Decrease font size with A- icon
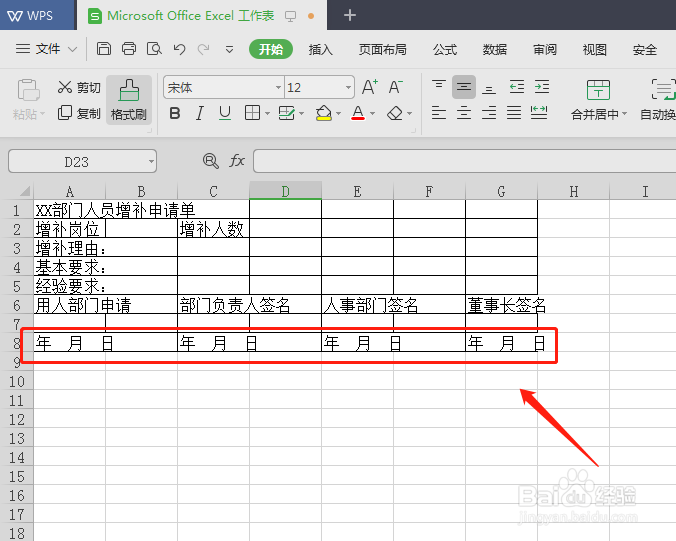This screenshot has width=676, height=541. (395, 88)
